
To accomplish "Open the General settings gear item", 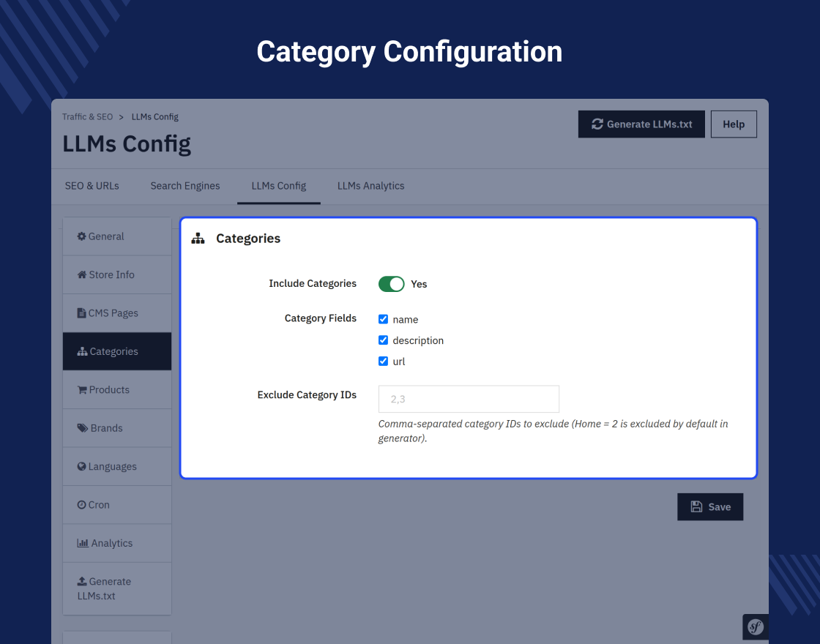I will [x=116, y=236].
